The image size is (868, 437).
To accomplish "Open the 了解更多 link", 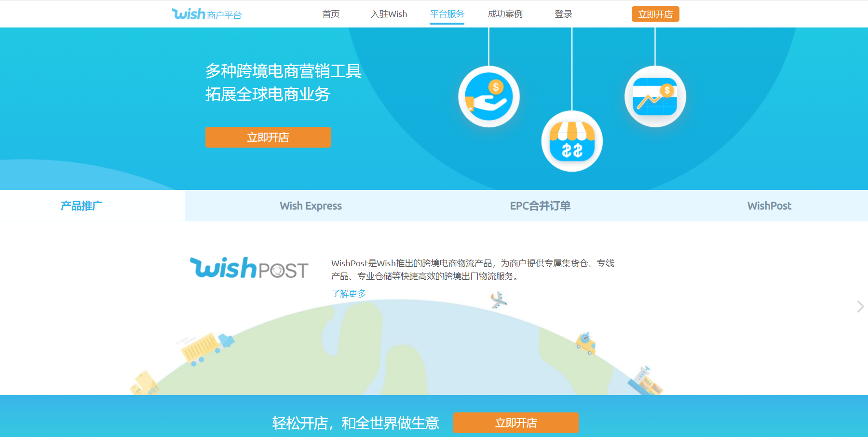I will point(349,293).
